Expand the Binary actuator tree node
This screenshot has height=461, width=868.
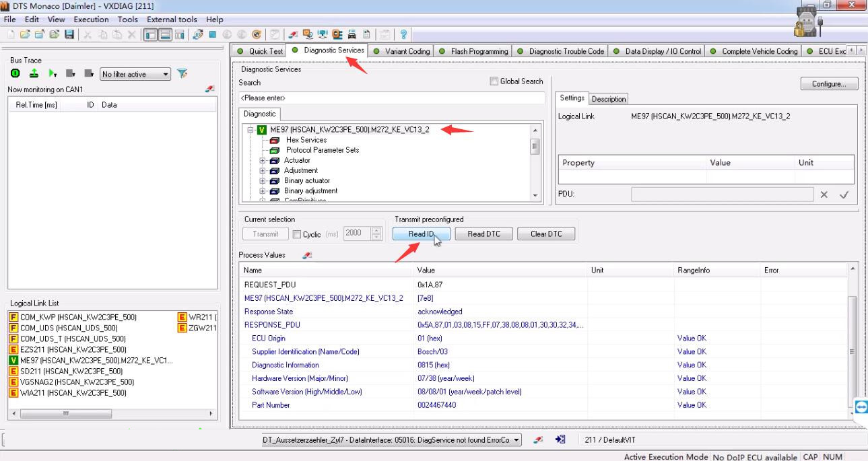(x=263, y=181)
